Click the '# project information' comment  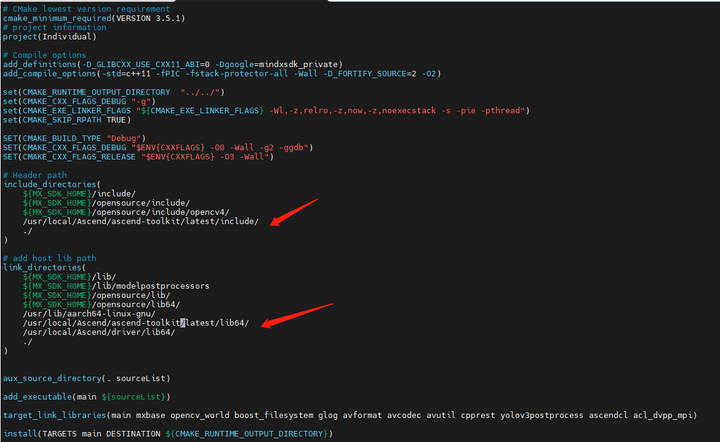coord(55,28)
